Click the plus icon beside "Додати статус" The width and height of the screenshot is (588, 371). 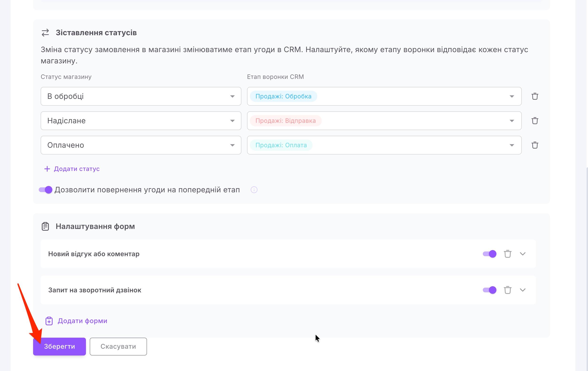(47, 169)
